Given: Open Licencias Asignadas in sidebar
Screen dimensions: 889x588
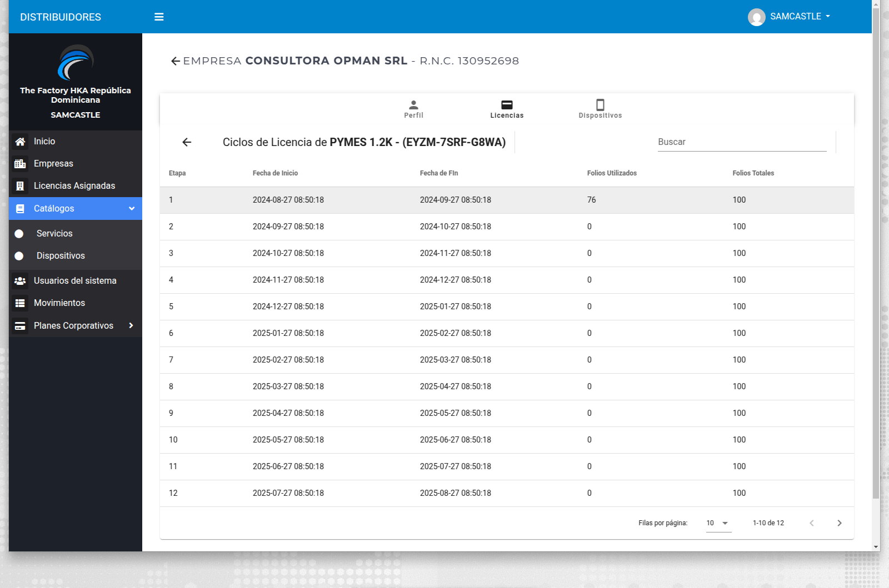Looking at the screenshot, I should [x=76, y=186].
